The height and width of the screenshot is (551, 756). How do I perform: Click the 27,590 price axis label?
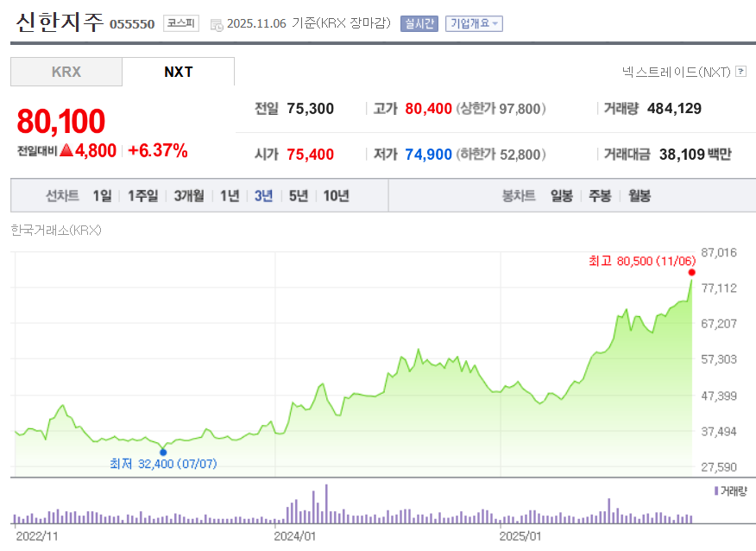click(x=719, y=467)
